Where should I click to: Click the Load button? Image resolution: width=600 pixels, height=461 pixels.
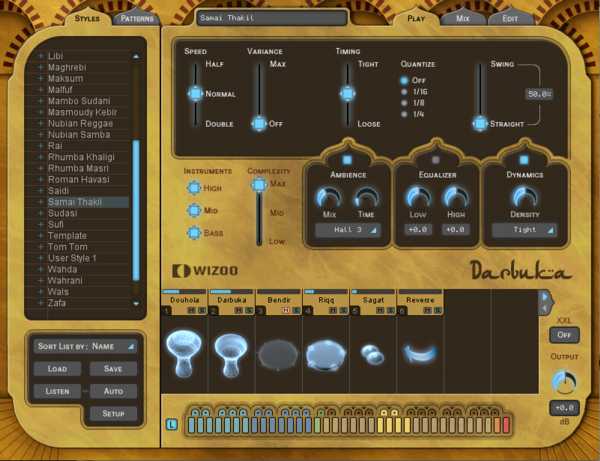[57, 368]
